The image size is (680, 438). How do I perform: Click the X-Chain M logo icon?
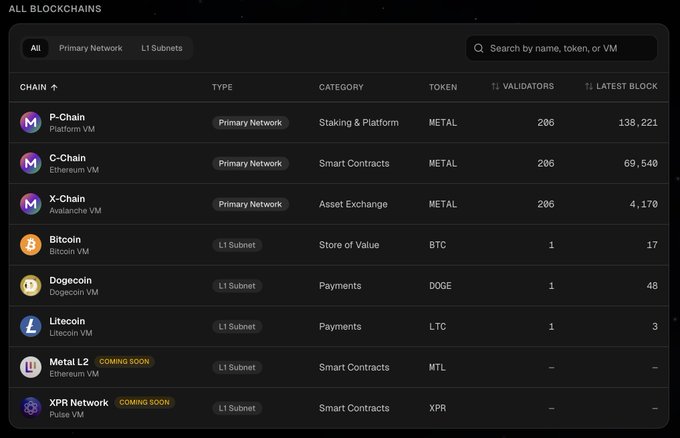(x=31, y=204)
